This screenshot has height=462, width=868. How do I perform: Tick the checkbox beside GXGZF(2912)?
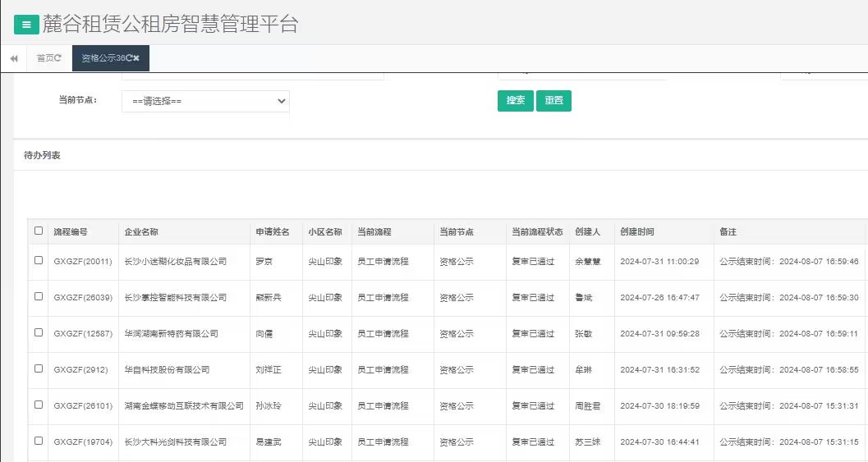pos(39,369)
